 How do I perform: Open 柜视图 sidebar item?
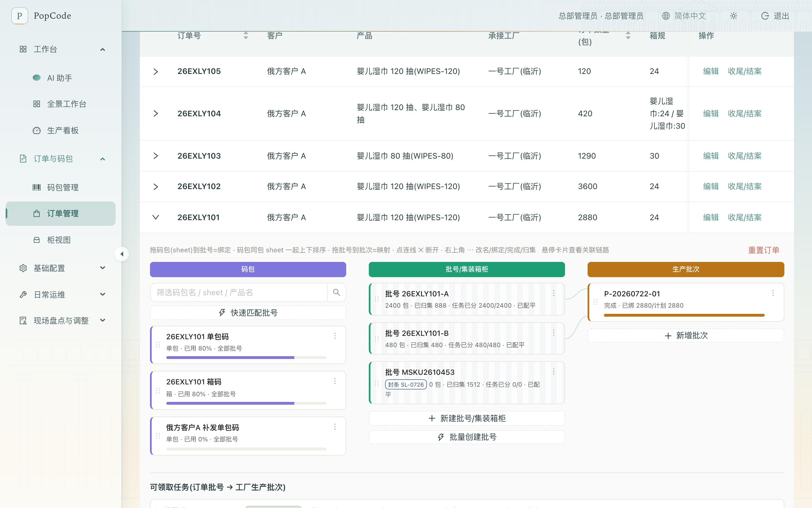tap(60, 240)
